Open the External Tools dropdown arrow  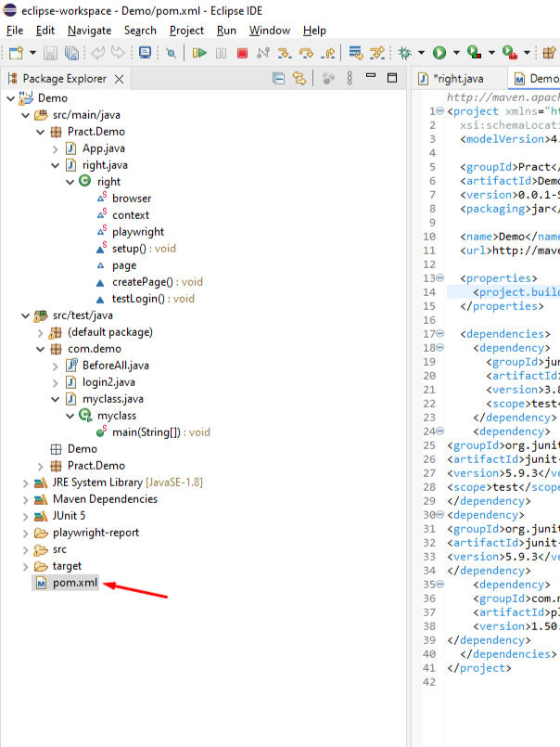(527, 53)
